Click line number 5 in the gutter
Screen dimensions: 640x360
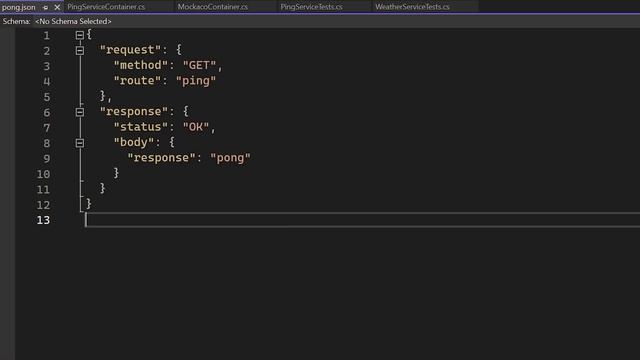tap(47, 97)
